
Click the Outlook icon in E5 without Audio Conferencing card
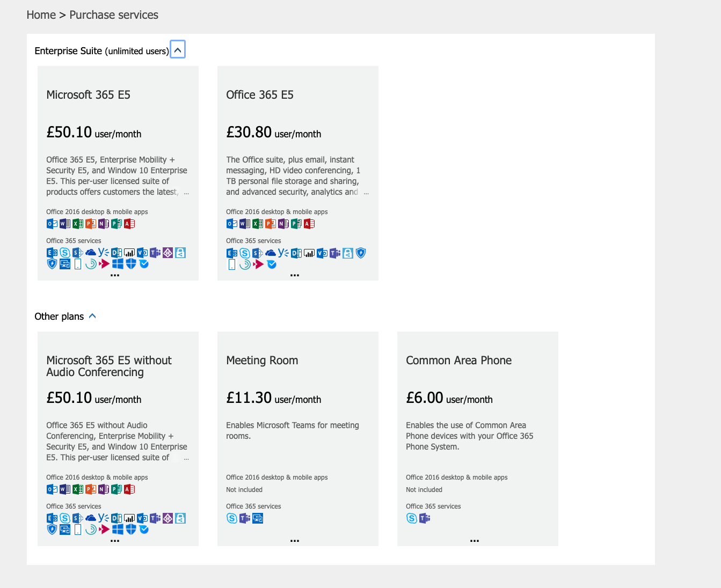(52, 489)
